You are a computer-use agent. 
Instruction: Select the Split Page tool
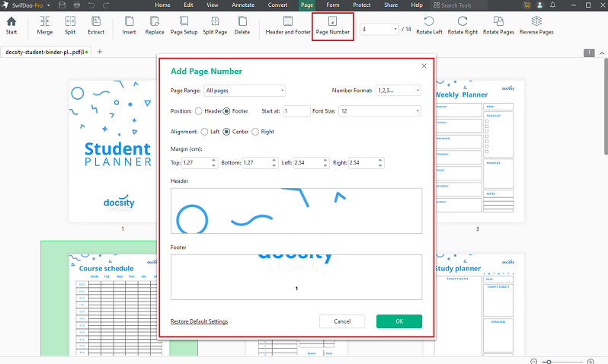215,26
